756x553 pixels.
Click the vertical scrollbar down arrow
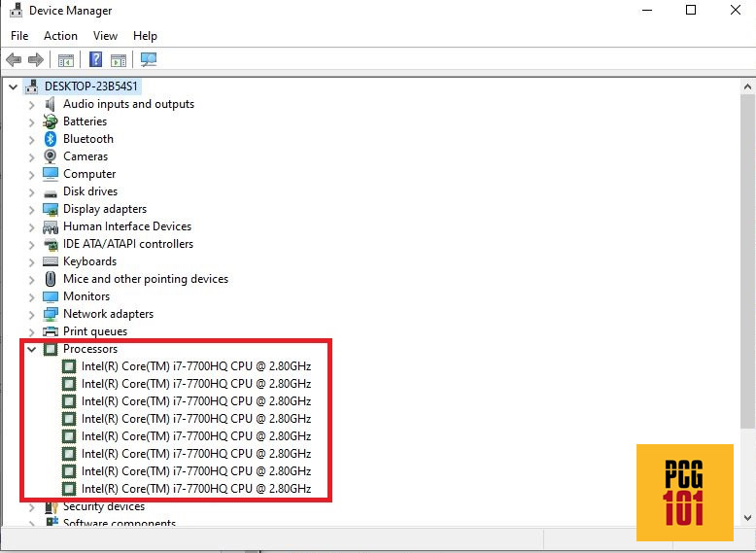click(747, 518)
